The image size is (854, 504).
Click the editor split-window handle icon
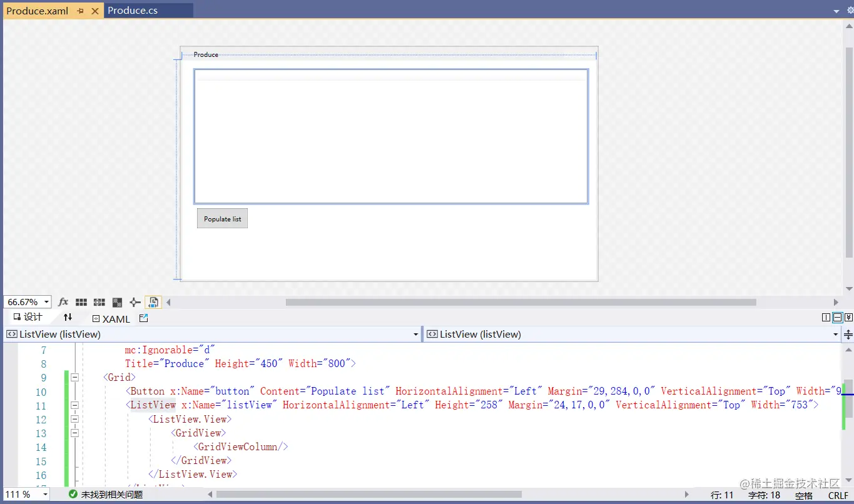tap(848, 335)
